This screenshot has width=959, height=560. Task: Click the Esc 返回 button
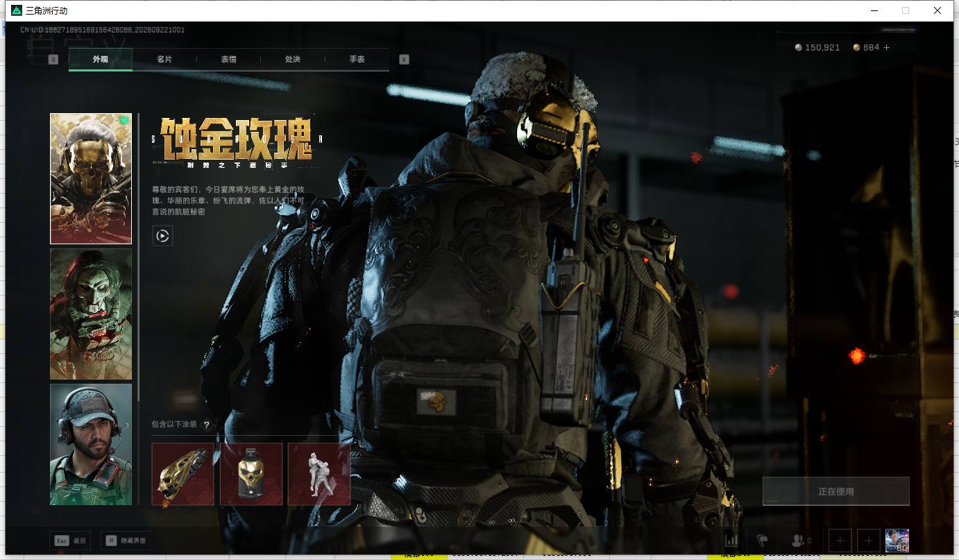[70, 541]
